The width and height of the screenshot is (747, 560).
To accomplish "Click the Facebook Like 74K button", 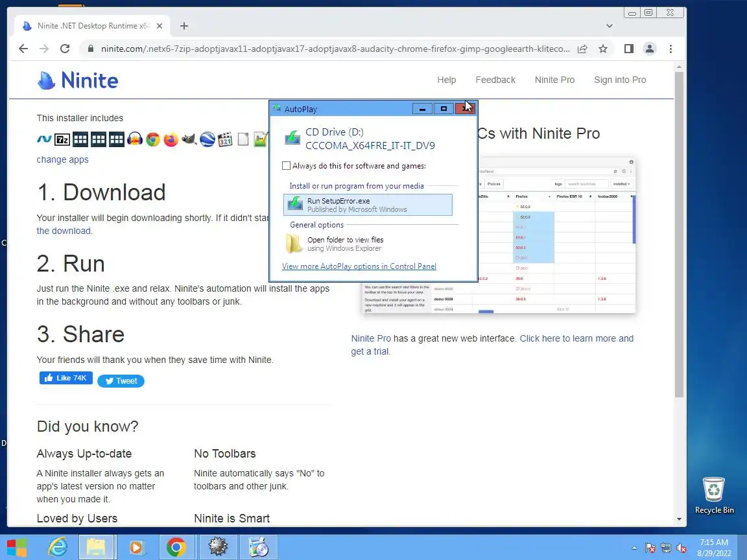I will [65, 378].
